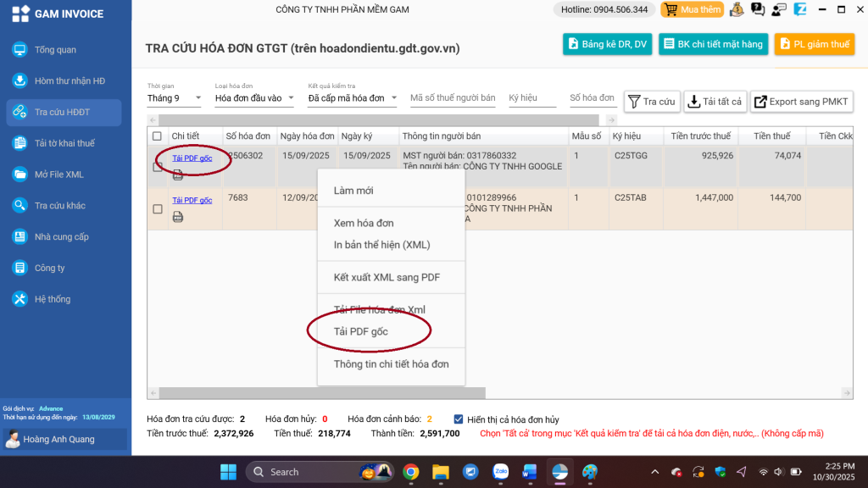Toggle the Hiển thị cả hóa đơn hủy checkbox
868x488 pixels.
coord(459,419)
